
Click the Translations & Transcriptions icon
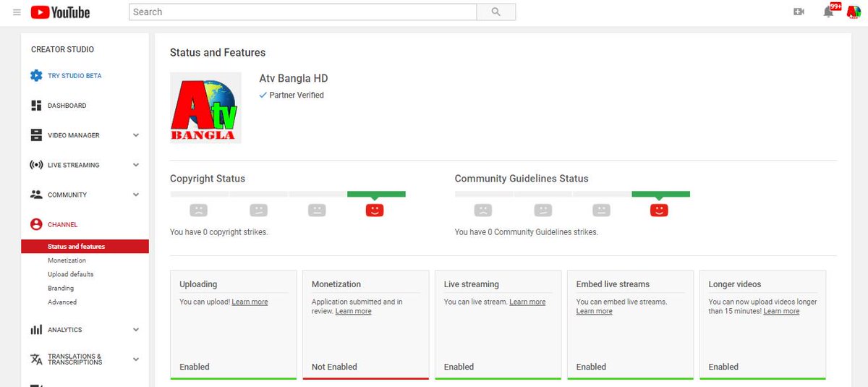click(x=36, y=360)
